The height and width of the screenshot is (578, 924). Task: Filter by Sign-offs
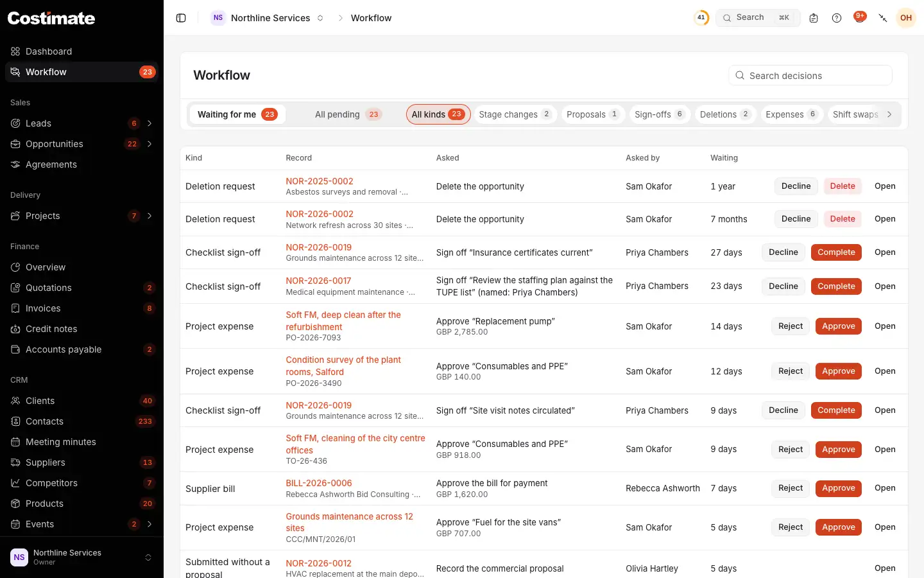coord(660,114)
